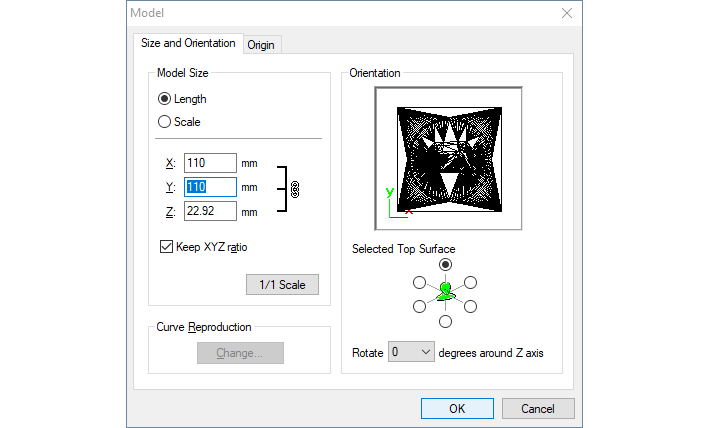Switch to the Origin tab

point(261,45)
